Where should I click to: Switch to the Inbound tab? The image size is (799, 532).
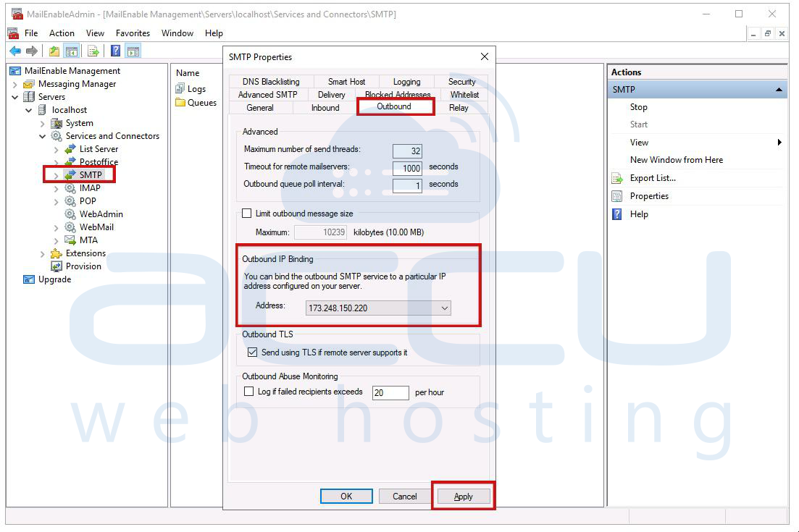pos(325,108)
